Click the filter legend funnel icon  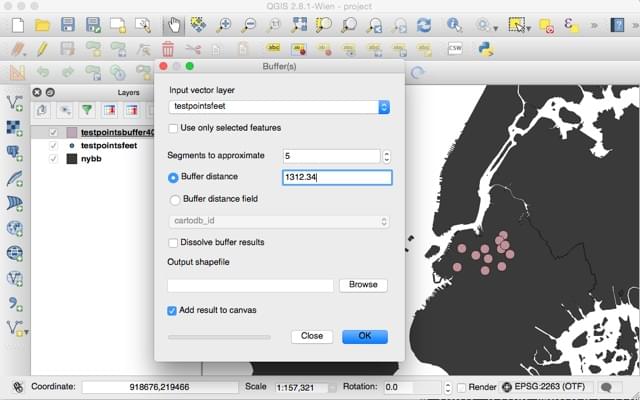(87, 111)
